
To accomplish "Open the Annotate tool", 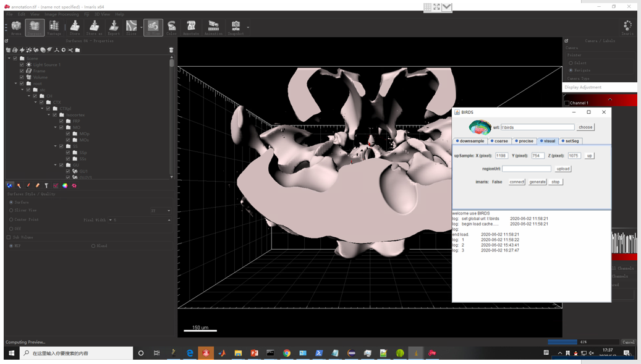I will click(x=191, y=27).
